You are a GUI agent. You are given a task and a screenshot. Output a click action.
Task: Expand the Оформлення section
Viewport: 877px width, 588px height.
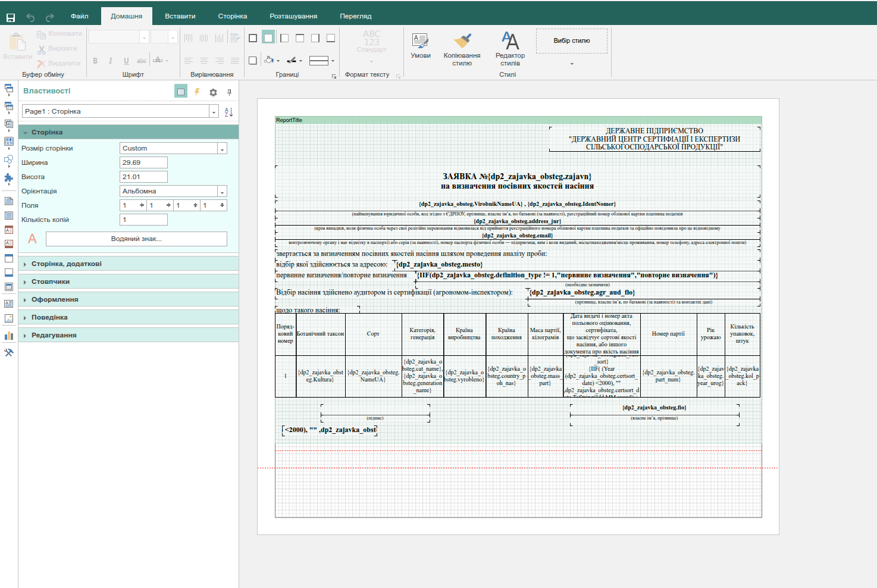129,299
